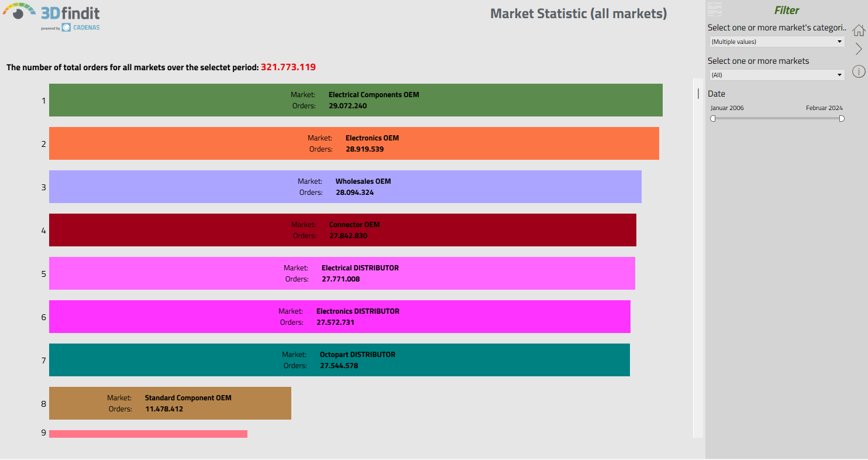
Task: Click the Home icon on the right edge
Action: [859, 29]
